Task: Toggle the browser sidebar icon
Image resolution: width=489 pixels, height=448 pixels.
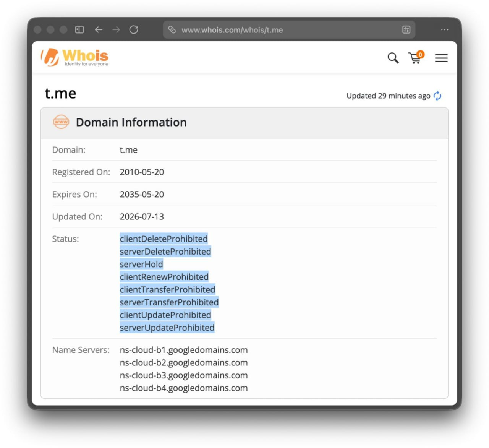Action: pos(79,30)
